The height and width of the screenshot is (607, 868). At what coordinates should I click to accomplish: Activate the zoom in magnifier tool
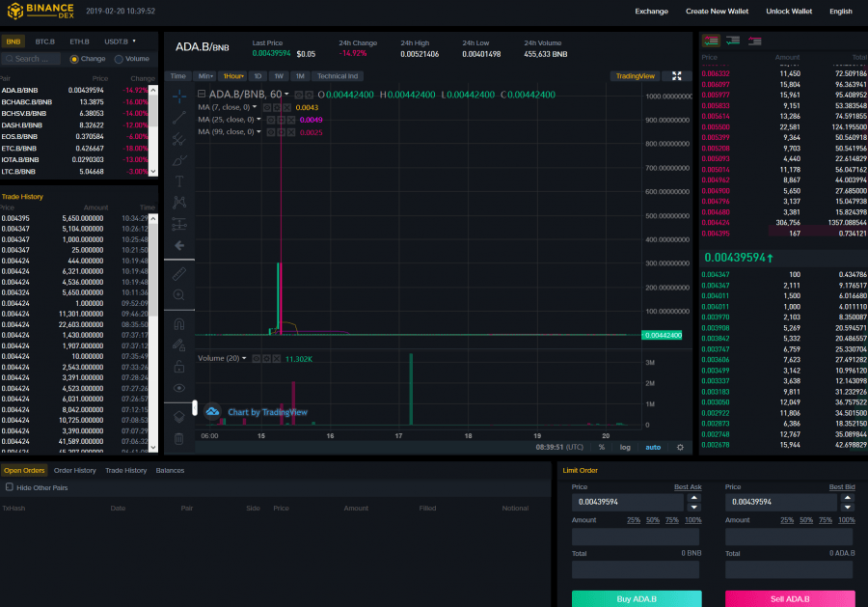(x=178, y=294)
